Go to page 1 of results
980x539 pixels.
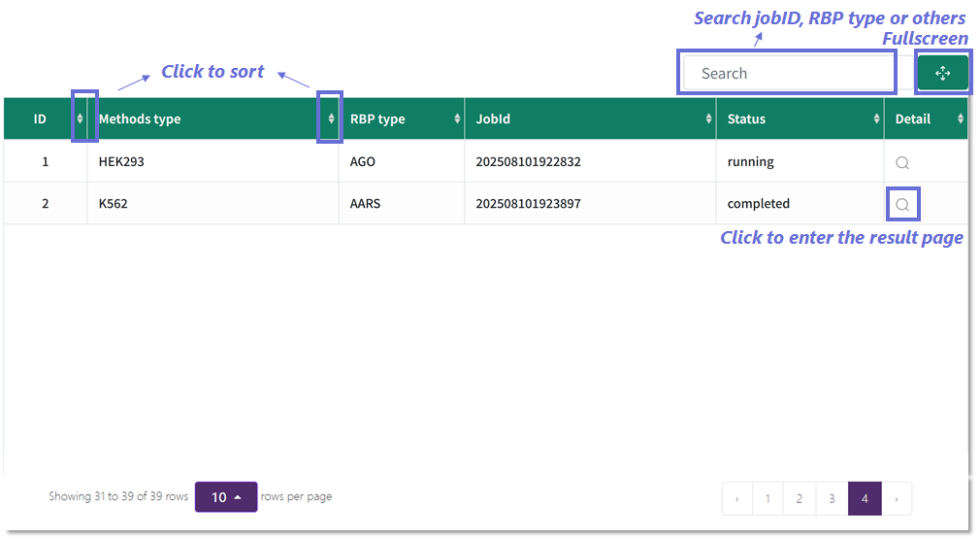pyautogui.click(x=768, y=499)
